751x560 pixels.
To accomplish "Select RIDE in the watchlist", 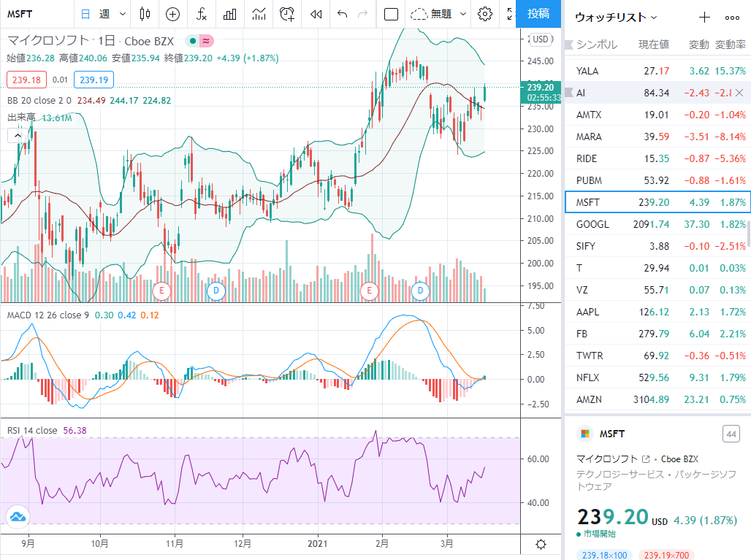I will click(x=657, y=158).
